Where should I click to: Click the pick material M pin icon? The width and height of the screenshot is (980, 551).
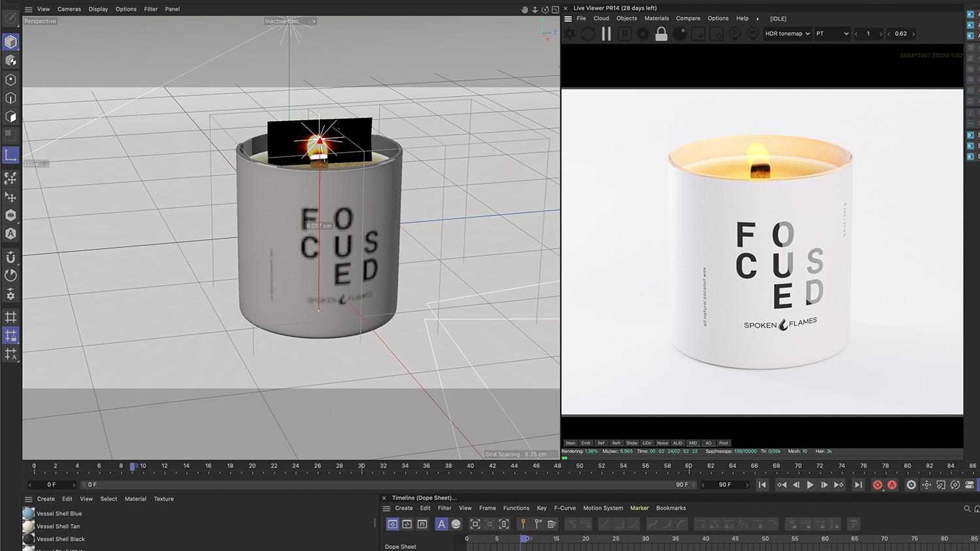(753, 34)
